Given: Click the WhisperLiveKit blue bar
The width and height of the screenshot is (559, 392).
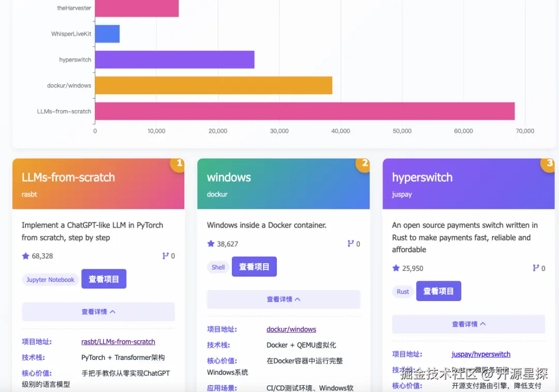Looking at the screenshot, I should pyautogui.click(x=107, y=34).
